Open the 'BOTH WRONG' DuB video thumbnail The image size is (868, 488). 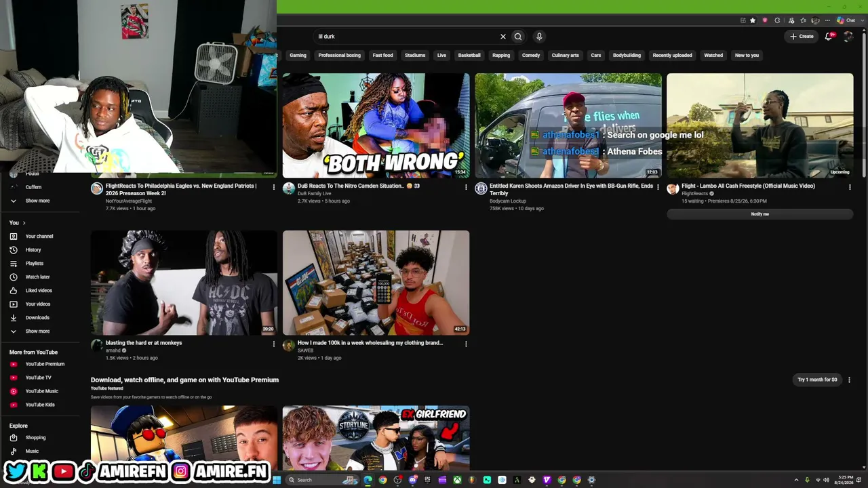pos(376,125)
